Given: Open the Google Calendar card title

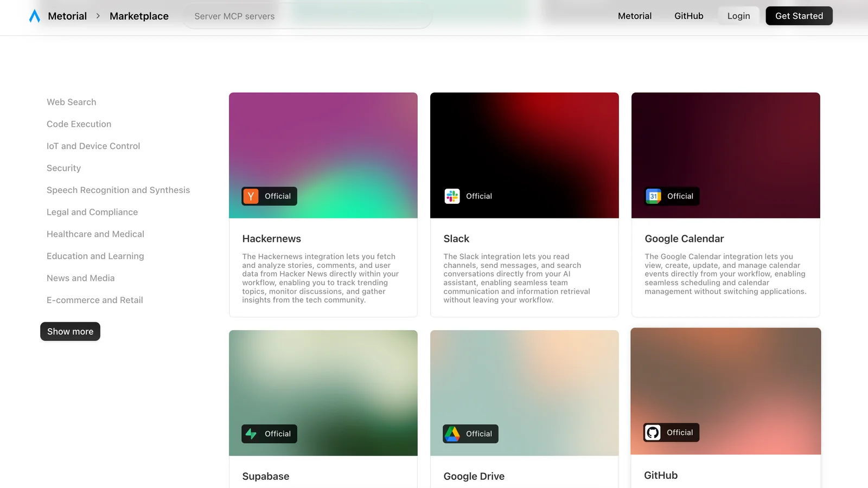Looking at the screenshot, I should (x=684, y=239).
